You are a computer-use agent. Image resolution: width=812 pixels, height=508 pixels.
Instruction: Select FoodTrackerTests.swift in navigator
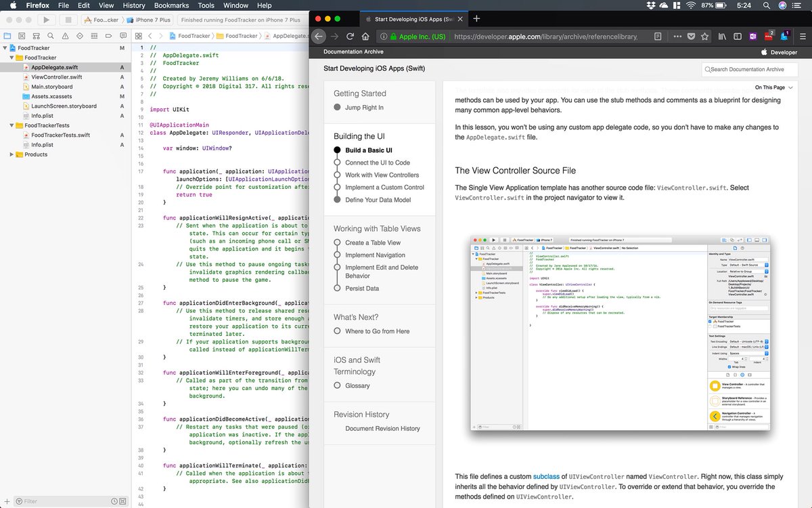coord(60,135)
